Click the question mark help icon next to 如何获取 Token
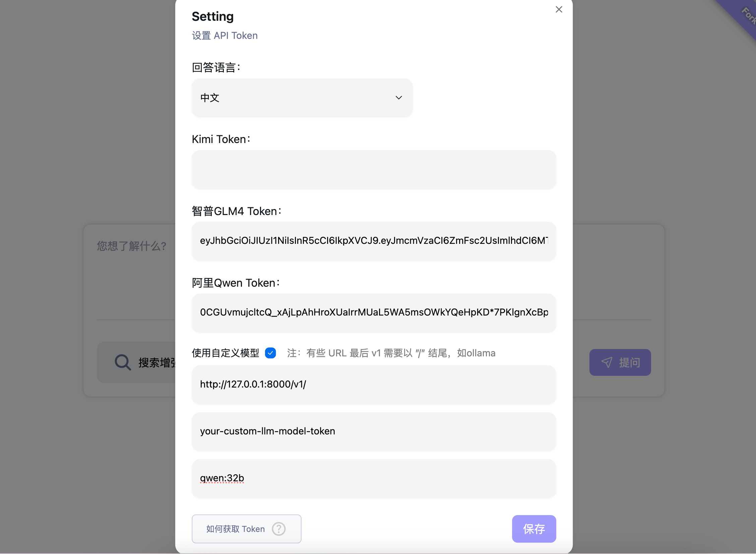The width and height of the screenshot is (756, 554). click(x=279, y=529)
